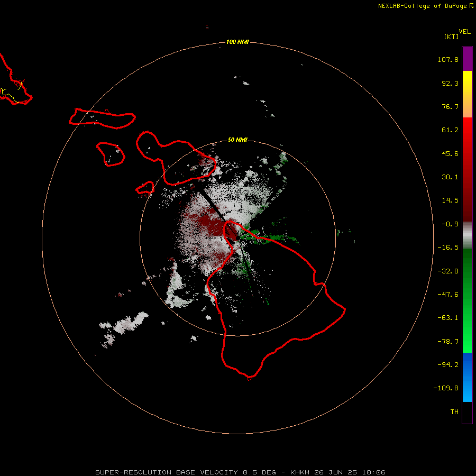Click the 50 NMI range ring label
The height and width of the screenshot is (476, 476).
237,140
